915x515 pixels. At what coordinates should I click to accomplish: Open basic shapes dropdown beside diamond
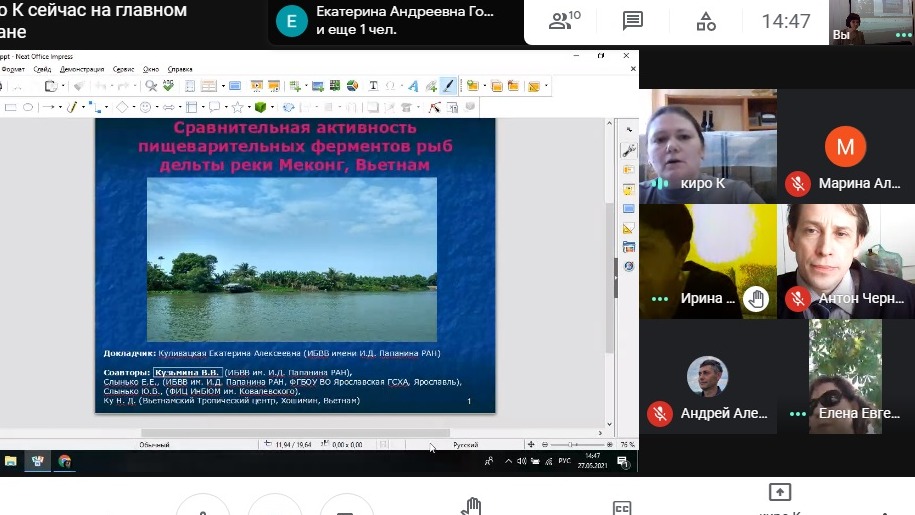(134, 107)
